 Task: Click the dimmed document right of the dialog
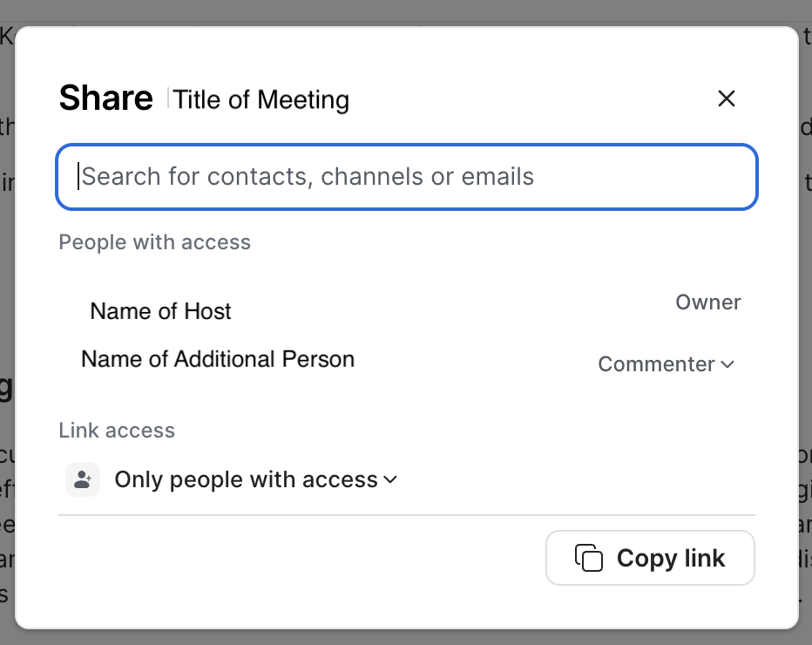click(x=805, y=349)
